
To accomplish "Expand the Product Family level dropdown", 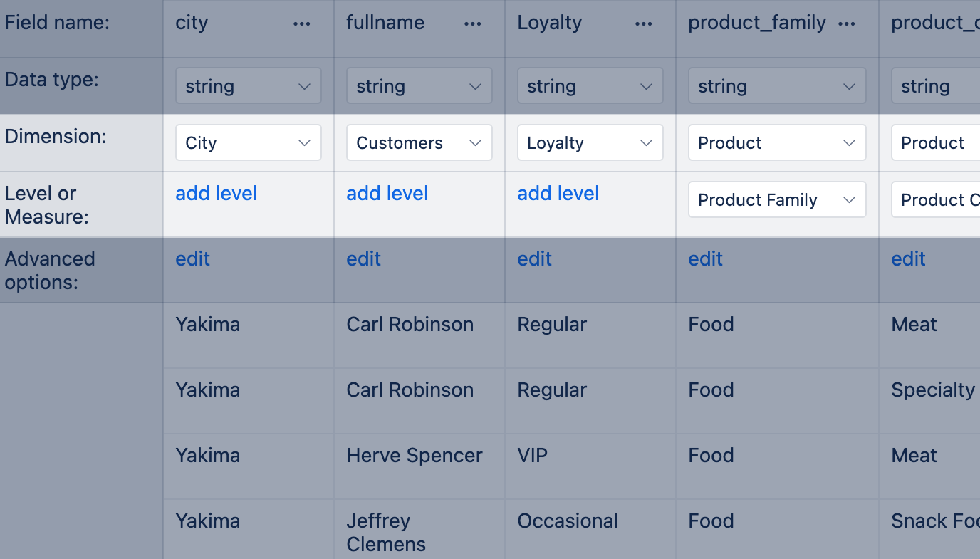I will 777,200.
